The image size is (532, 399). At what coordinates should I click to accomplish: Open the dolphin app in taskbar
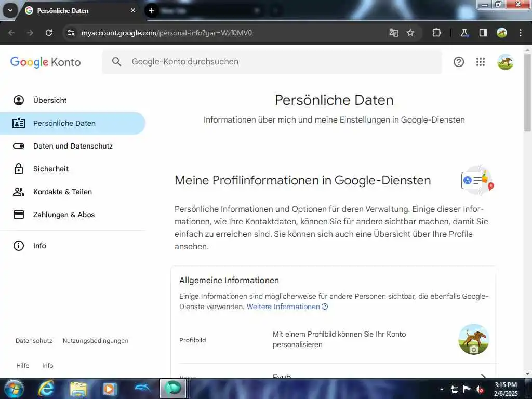tap(142, 388)
